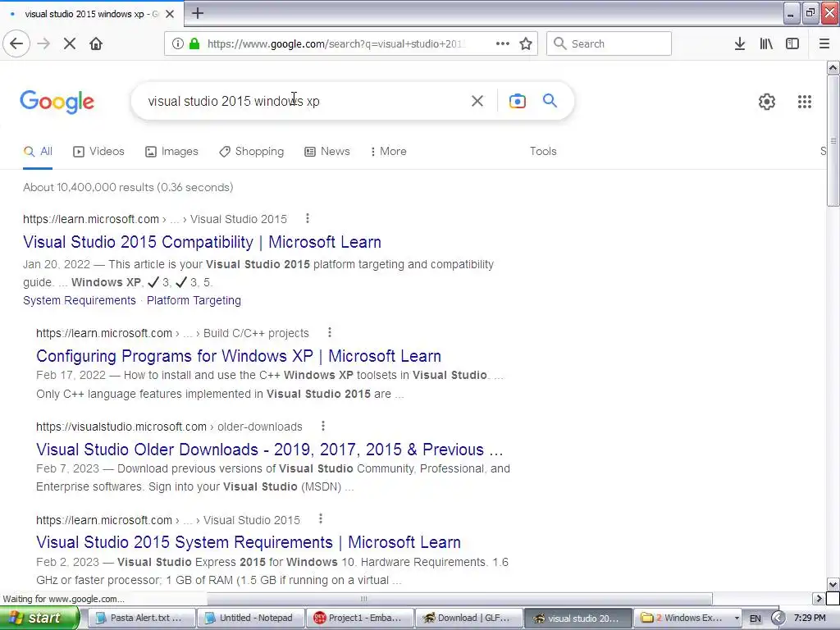Click the green padlock security icon
The width and height of the screenshot is (840, 630).
[194, 43]
